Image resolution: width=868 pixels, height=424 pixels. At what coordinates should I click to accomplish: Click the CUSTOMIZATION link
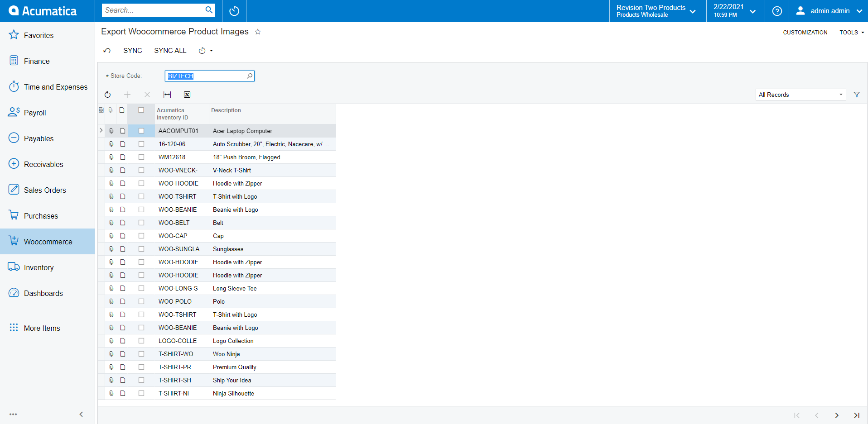(x=805, y=33)
